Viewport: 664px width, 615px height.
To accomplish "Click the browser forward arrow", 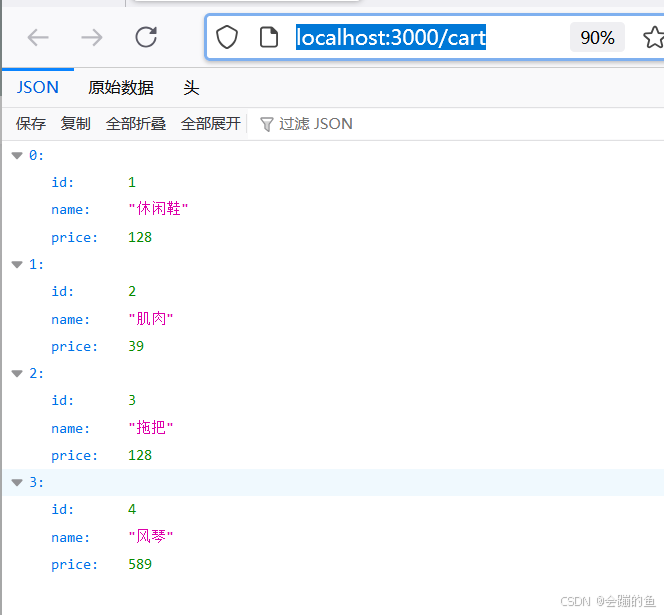I will pyautogui.click(x=92, y=38).
